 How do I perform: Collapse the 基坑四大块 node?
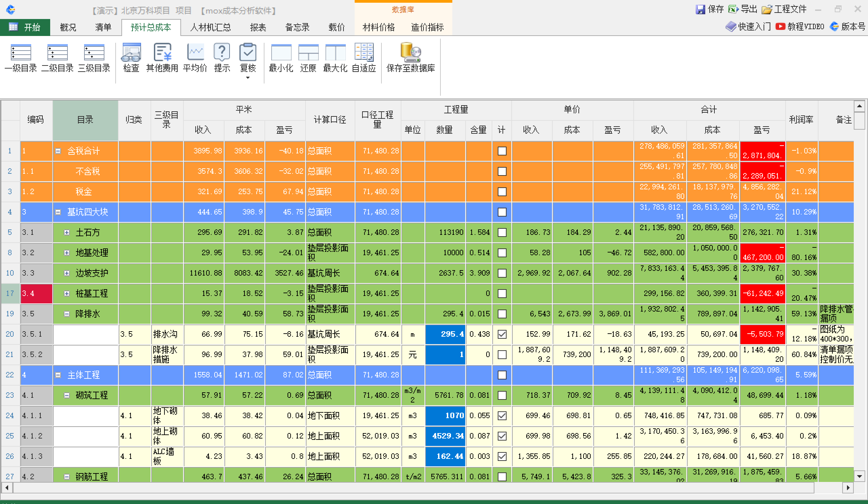click(x=58, y=212)
